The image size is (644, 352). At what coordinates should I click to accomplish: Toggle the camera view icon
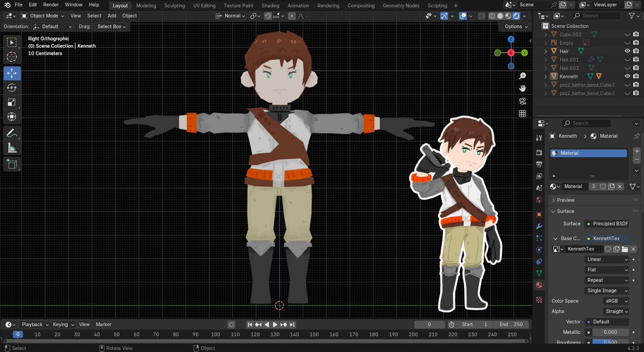click(522, 101)
